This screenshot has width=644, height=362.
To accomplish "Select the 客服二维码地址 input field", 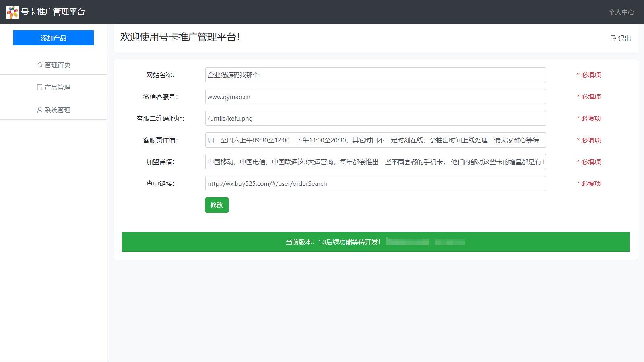I will [375, 118].
